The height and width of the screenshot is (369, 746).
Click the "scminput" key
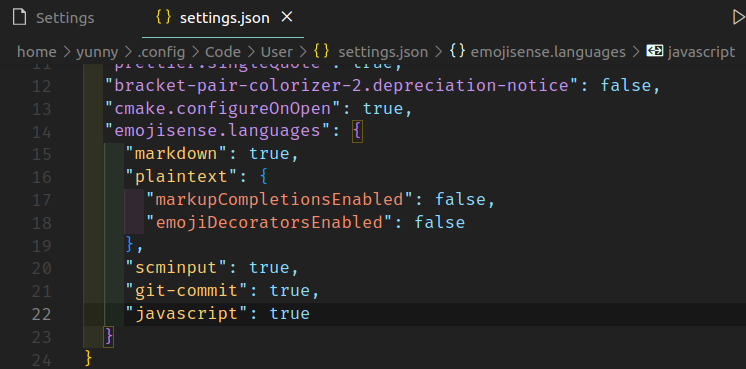click(x=177, y=268)
